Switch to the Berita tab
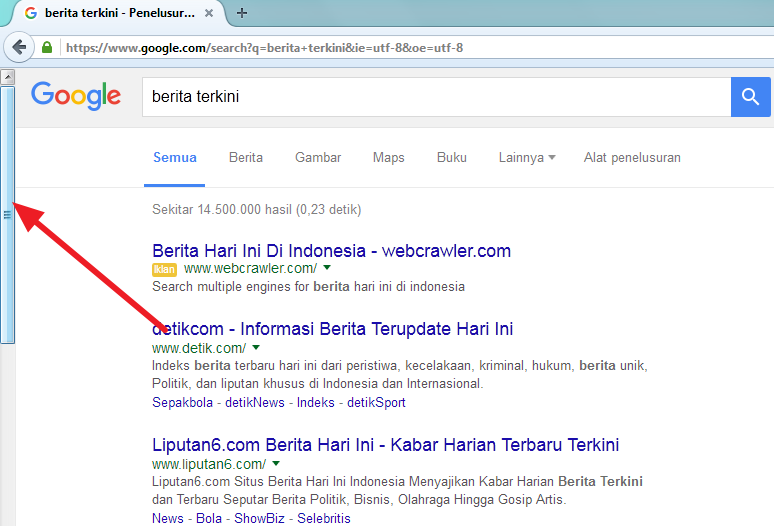The height and width of the screenshot is (526, 774). [x=246, y=157]
